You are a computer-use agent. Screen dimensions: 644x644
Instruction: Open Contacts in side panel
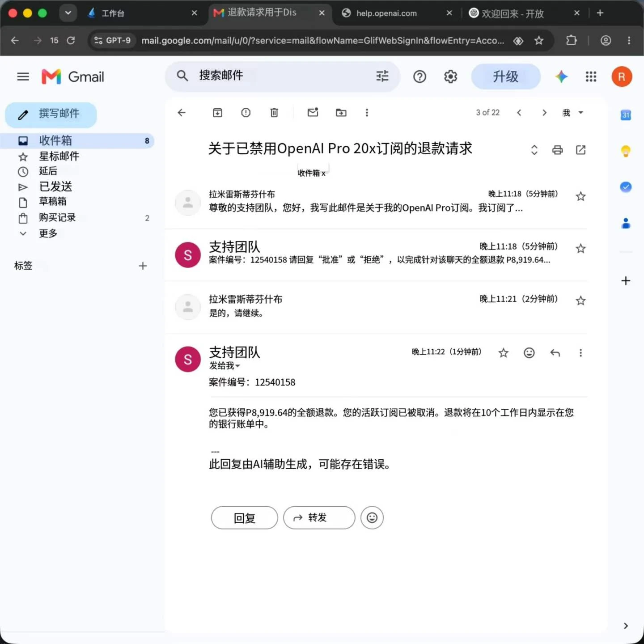click(626, 223)
